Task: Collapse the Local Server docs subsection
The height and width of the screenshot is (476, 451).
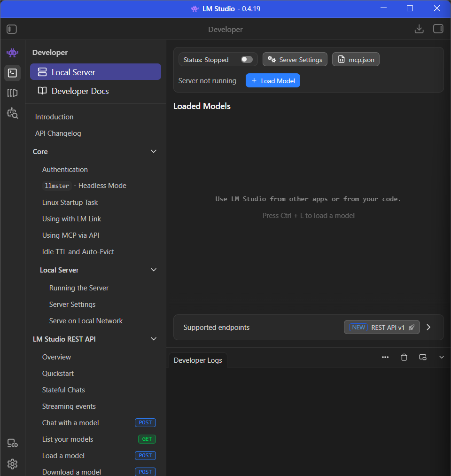Action: 154,270
